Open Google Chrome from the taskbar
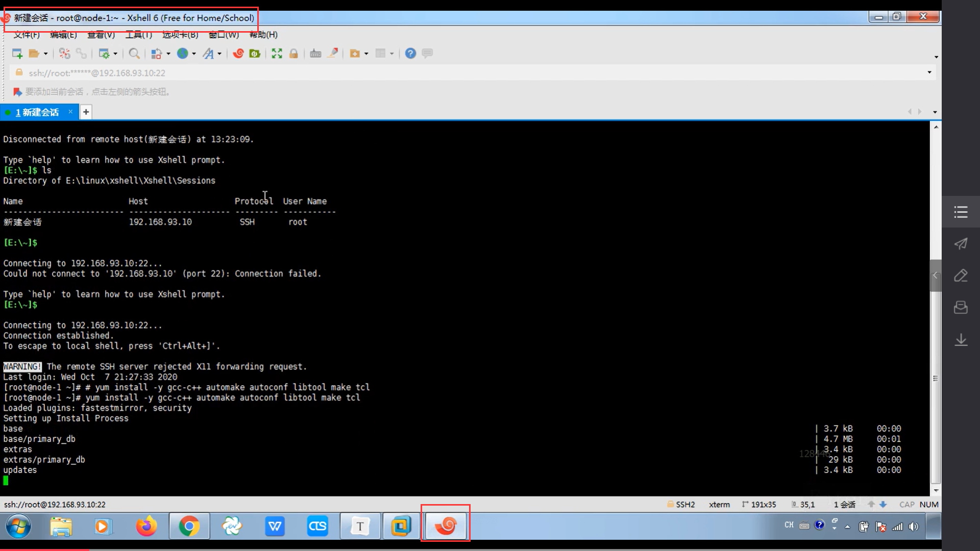980x551 pixels. tap(189, 526)
